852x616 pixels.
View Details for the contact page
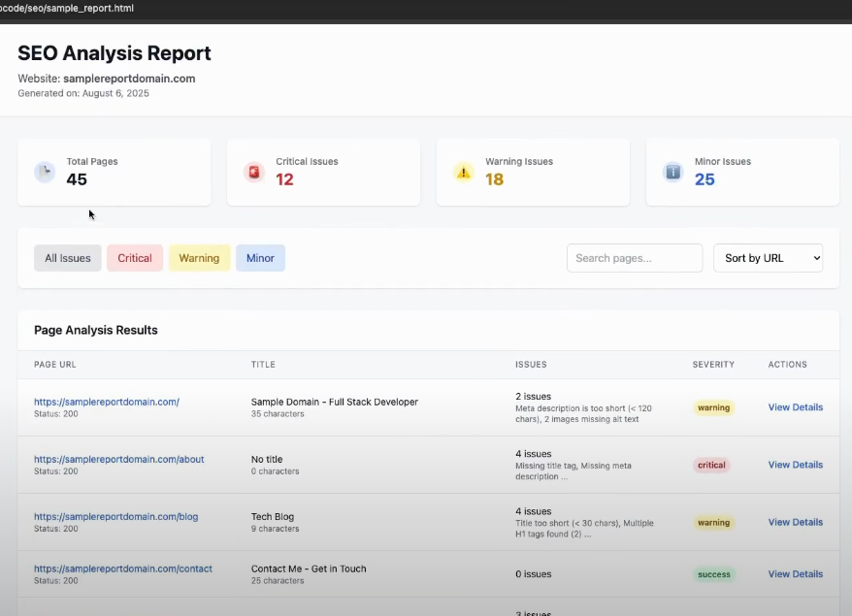coord(795,574)
